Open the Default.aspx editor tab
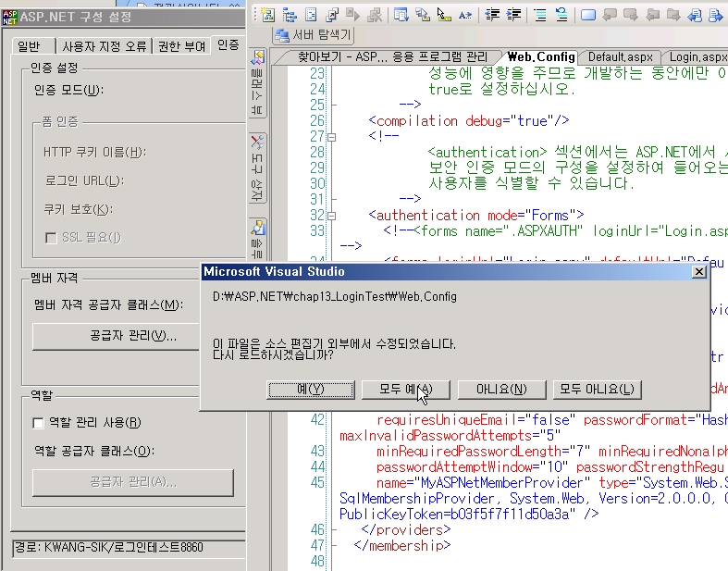 pyautogui.click(x=621, y=57)
